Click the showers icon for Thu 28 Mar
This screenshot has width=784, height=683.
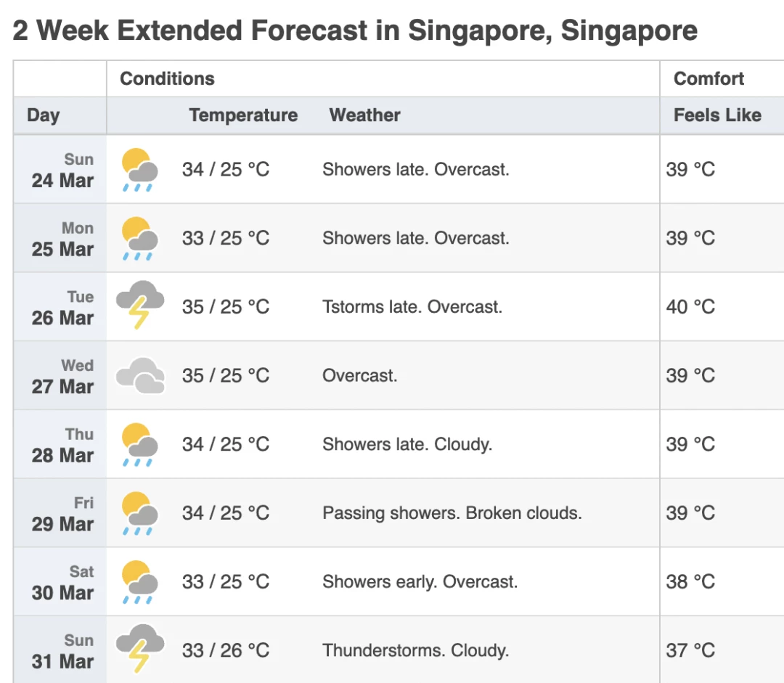coord(140,444)
